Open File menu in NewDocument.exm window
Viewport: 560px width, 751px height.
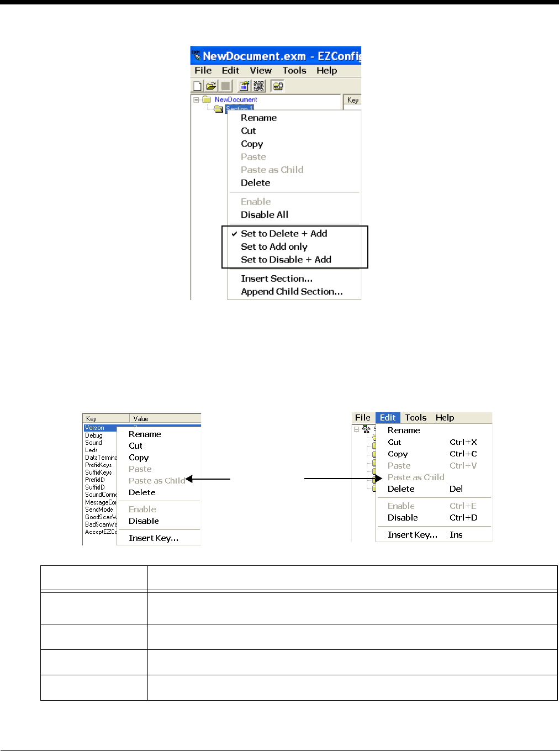tap(203, 71)
